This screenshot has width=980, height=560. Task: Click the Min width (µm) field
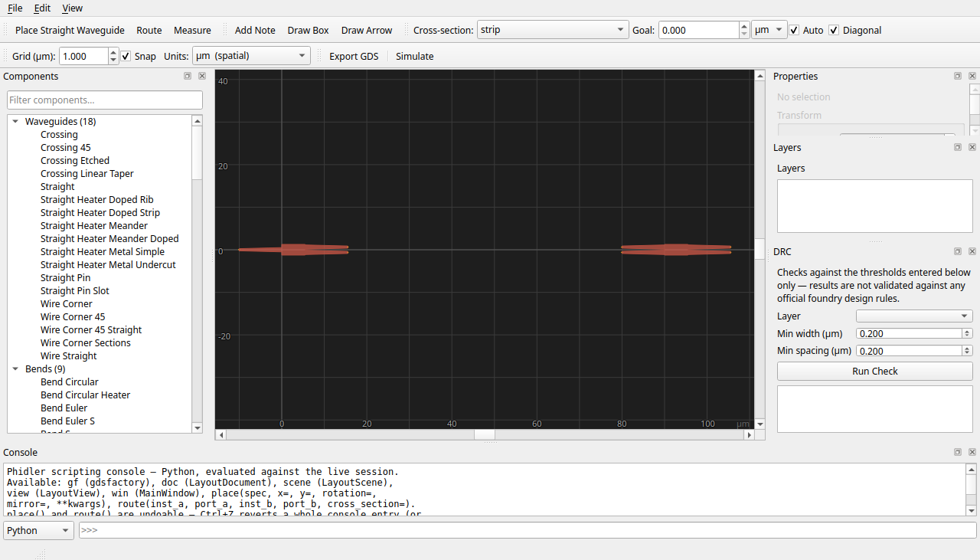908,333
